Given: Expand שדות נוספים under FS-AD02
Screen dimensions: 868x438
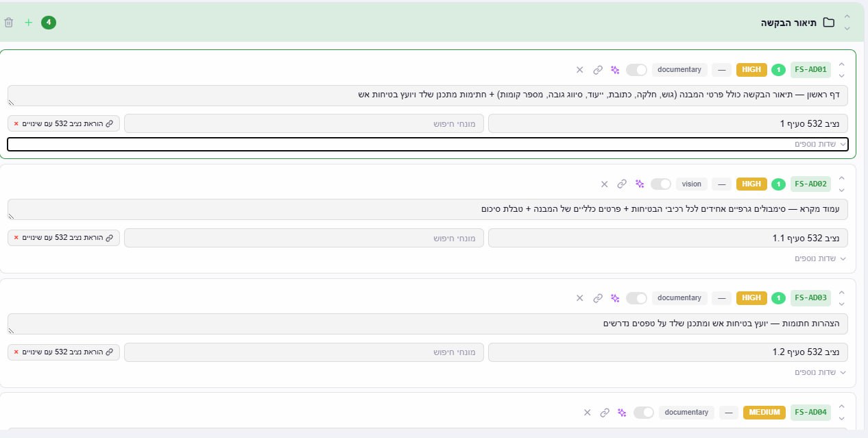Looking at the screenshot, I should (820, 258).
